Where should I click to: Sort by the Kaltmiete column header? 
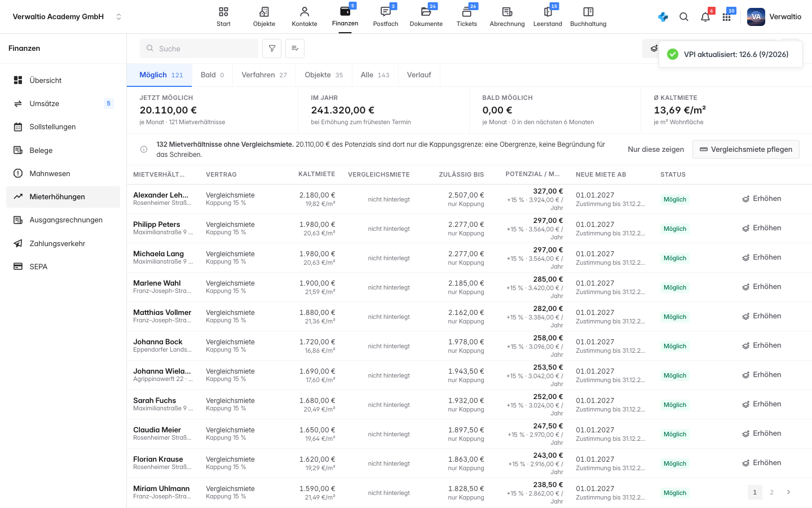[x=317, y=174]
